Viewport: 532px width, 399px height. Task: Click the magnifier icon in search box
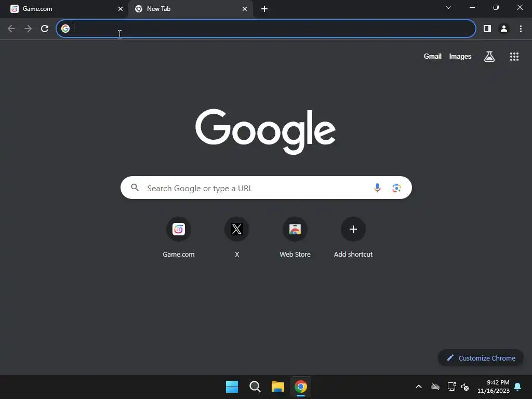coord(135,187)
